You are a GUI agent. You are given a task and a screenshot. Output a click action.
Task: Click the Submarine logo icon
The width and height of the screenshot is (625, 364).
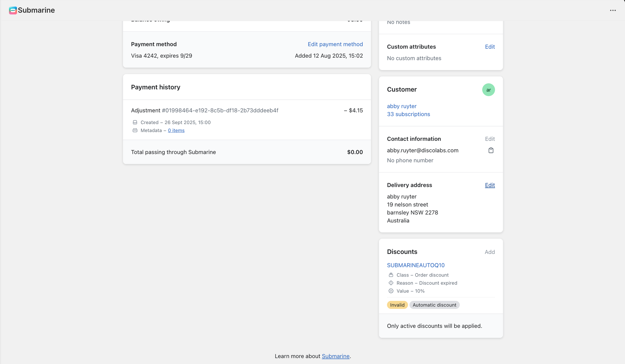click(x=13, y=10)
